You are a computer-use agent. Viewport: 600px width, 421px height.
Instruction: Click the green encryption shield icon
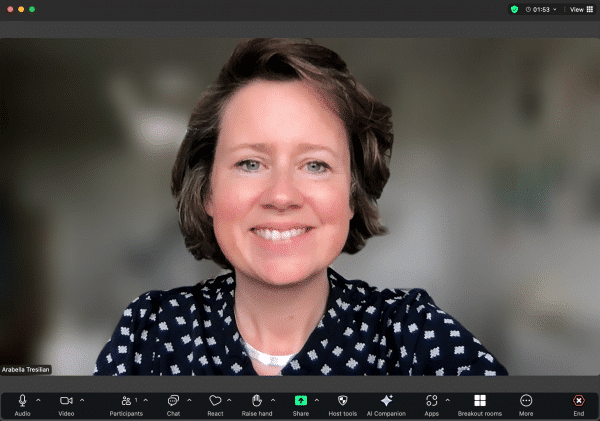click(514, 9)
